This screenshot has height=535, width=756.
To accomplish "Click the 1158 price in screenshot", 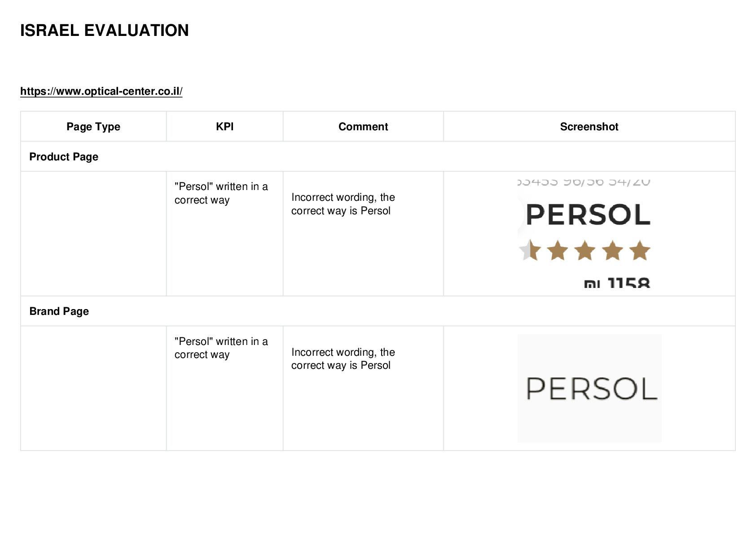I will (x=629, y=283).
